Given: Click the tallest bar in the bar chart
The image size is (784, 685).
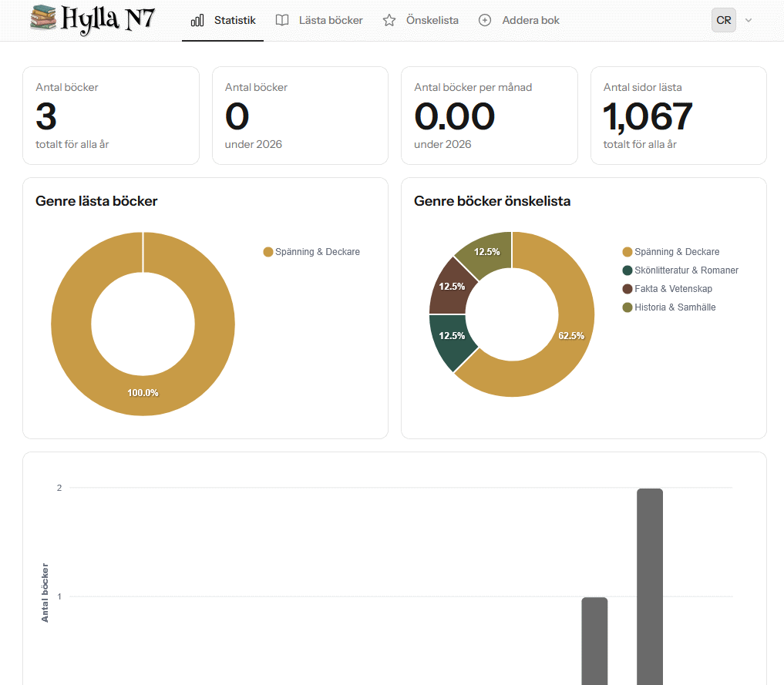Looking at the screenshot, I should (650, 586).
